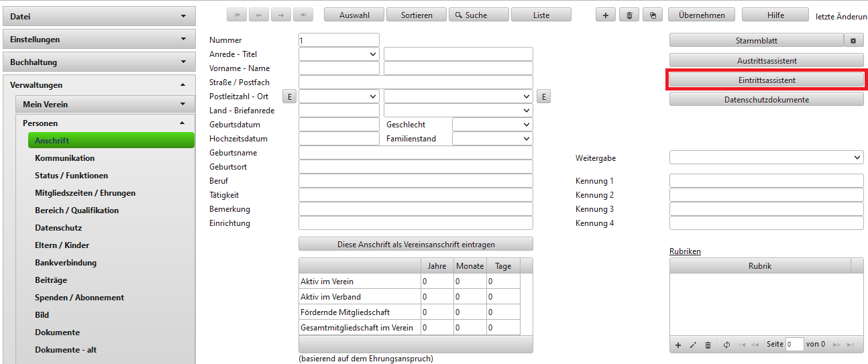
Task: Open Kommunikation menu entry
Action: coord(64,158)
